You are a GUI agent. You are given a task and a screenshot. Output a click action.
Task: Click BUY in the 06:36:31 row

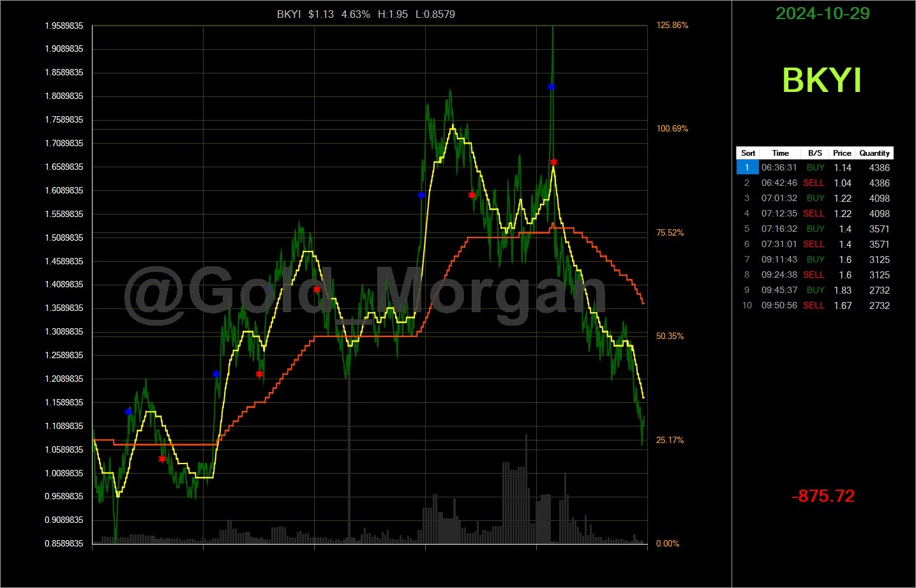coord(816,167)
